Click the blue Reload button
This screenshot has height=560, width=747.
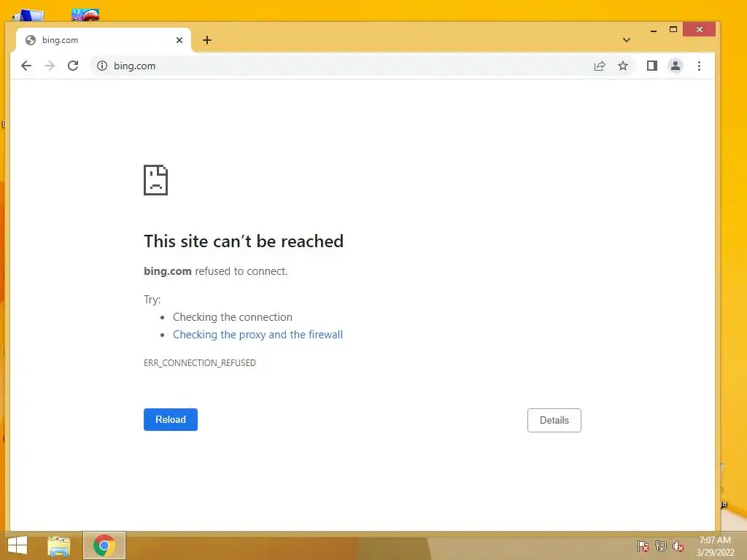click(x=171, y=419)
